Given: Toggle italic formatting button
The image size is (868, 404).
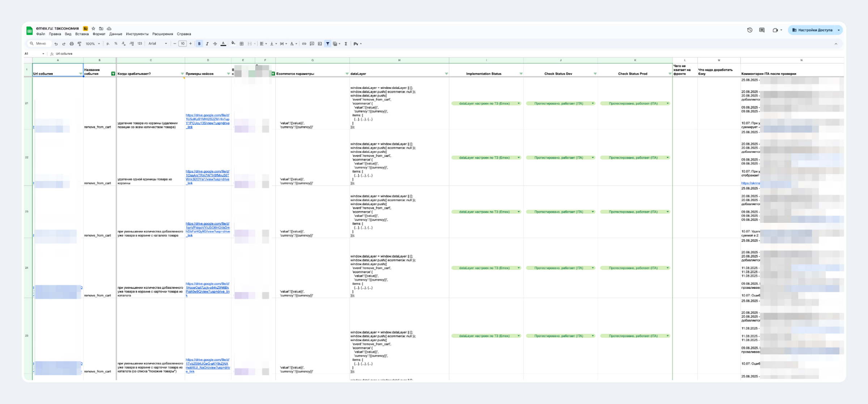Looking at the screenshot, I should coord(207,44).
